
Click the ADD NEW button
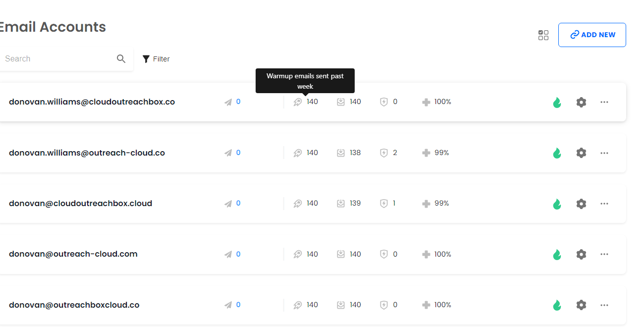click(x=592, y=35)
